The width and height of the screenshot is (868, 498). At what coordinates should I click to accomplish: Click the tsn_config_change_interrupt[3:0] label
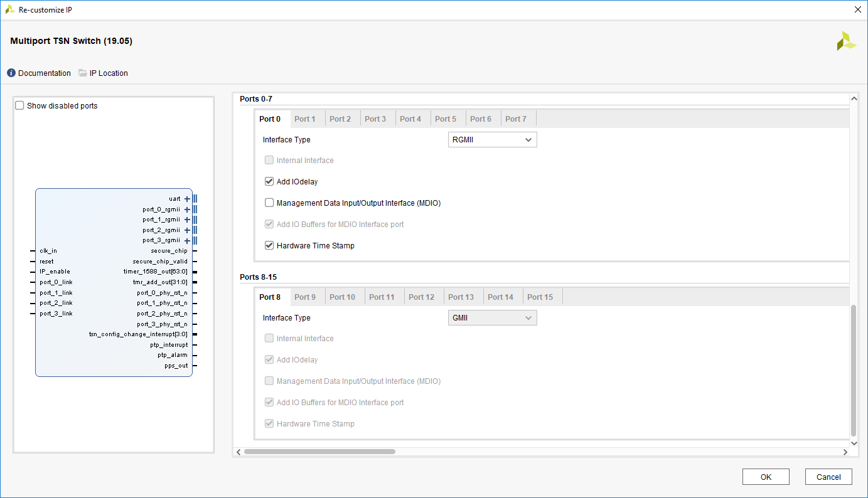[x=138, y=334]
